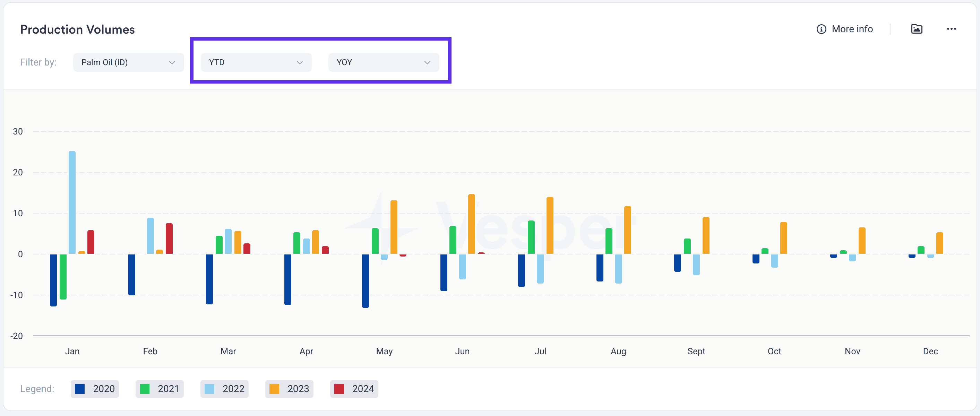Click the red 2024 color swatch
Image resolution: width=980 pixels, height=416 pixels.
point(338,389)
